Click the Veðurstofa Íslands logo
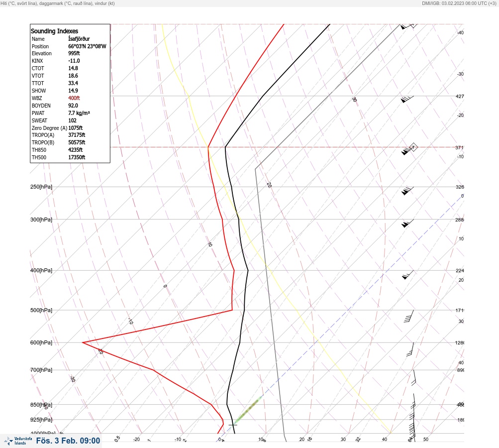Viewport: 499px width, 448px height. 18,441
